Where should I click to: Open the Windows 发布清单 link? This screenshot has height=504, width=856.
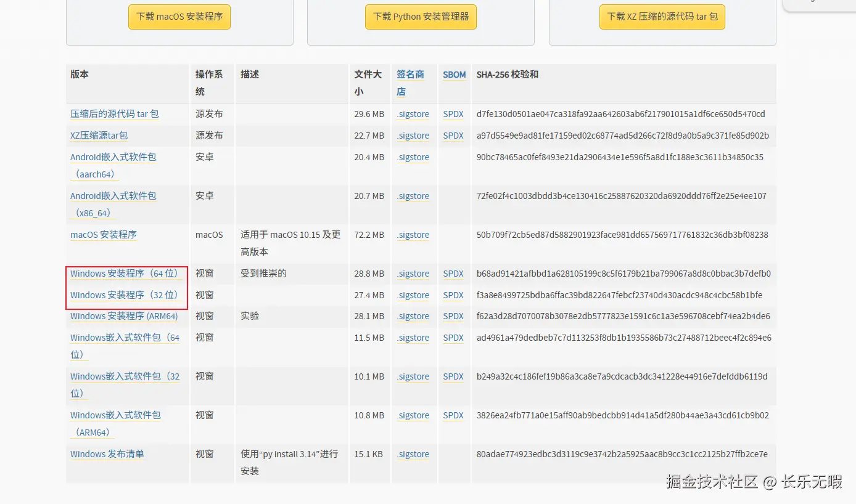(107, 454)
